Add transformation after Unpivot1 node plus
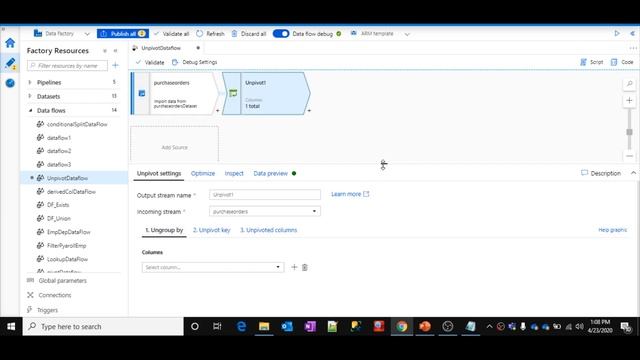This screenshot has width=640, height=360. 309,111
